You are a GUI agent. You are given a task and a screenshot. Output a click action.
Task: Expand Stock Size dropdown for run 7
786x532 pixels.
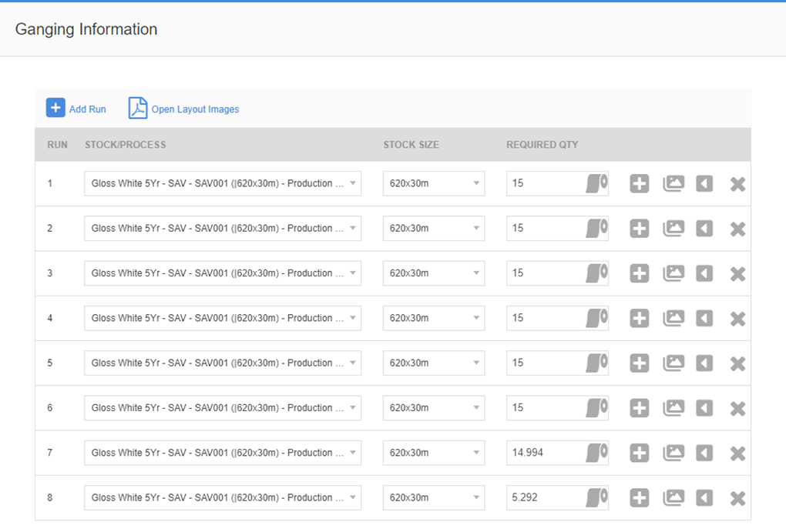click(x=434, y=453)
